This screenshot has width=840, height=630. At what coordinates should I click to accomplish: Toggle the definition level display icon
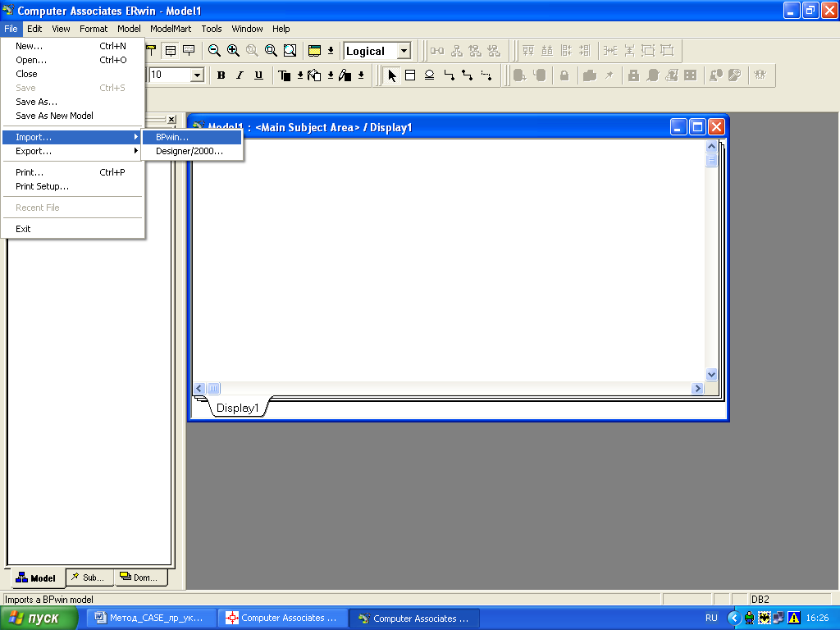pyautogui.click(x=189, y=51)
